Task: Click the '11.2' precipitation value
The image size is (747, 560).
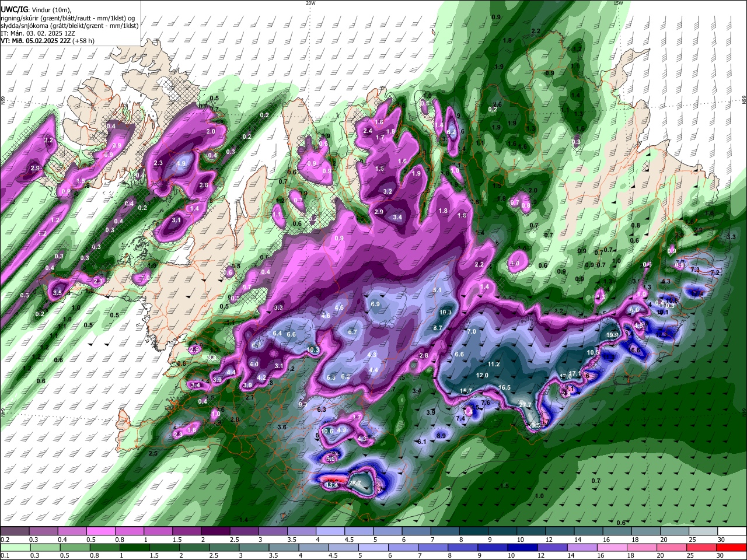Action: point(494,364)
